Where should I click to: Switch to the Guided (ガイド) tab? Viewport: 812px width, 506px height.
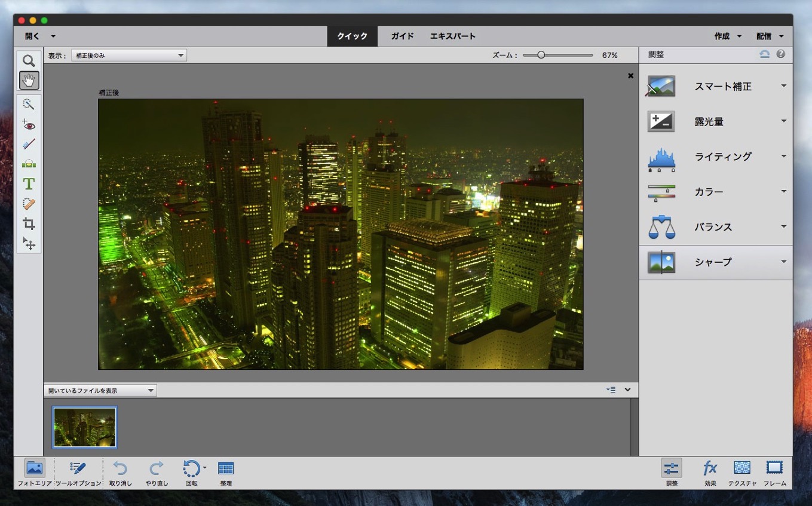pos(402,36)
